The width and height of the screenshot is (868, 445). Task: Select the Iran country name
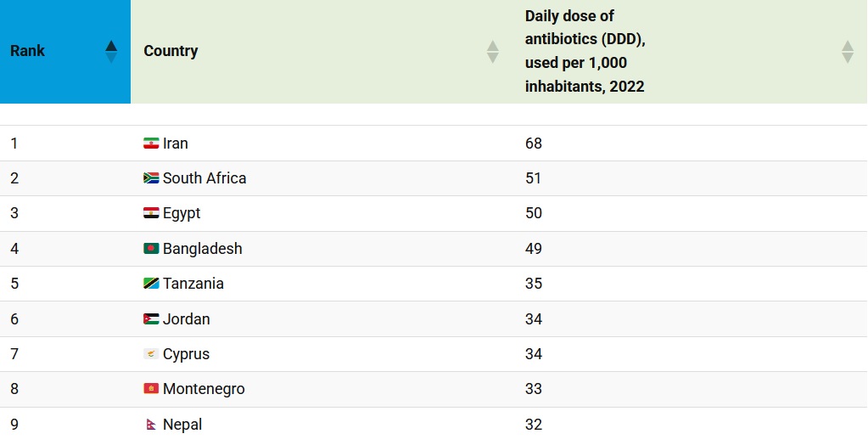tap(176, 144)
